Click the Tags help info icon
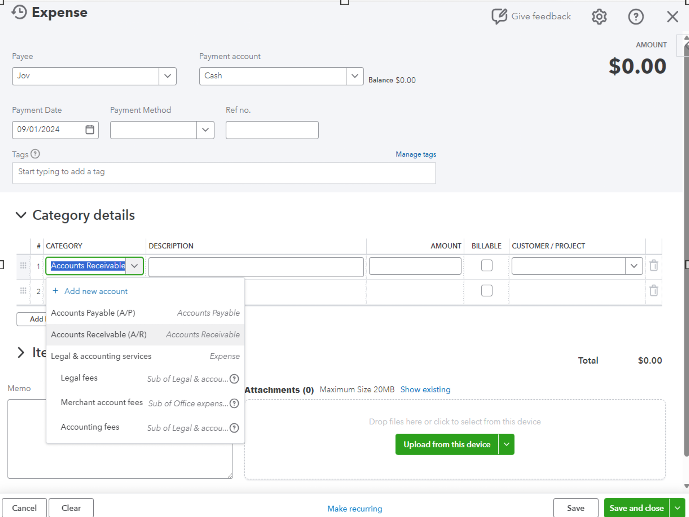The height and width of the screenshot is (517, 689). [x=36, y=154]
